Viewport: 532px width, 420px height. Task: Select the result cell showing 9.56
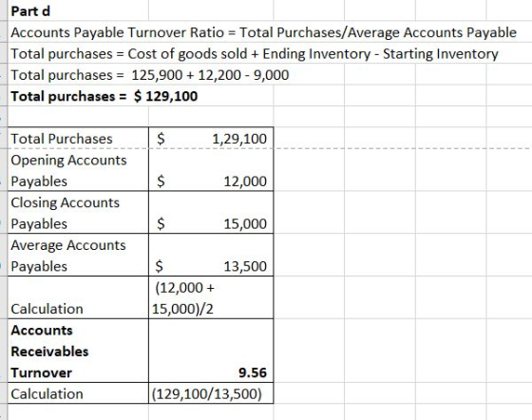pyautogui.click(x=211, y=352)
